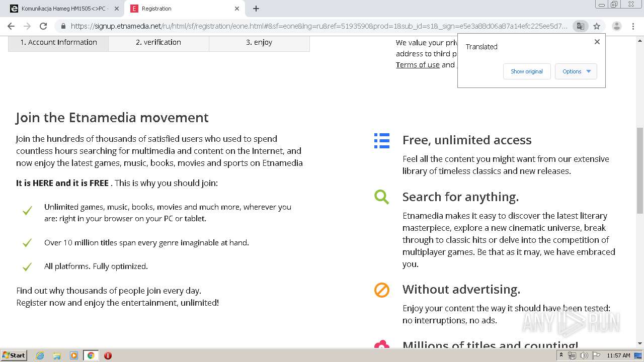Open the media player taskbar icon
This screenshot has height=362, width=644.
click(x=74, y=355)
